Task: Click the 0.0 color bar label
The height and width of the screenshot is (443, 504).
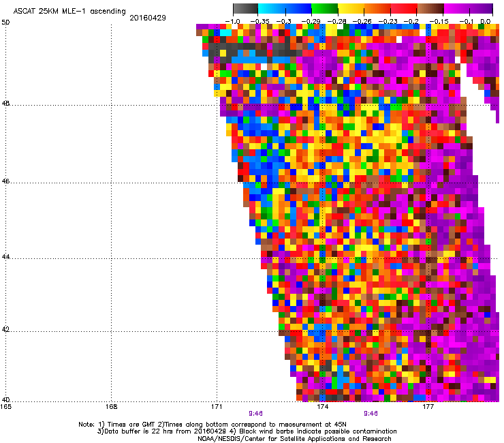Action: coord(486,22)
